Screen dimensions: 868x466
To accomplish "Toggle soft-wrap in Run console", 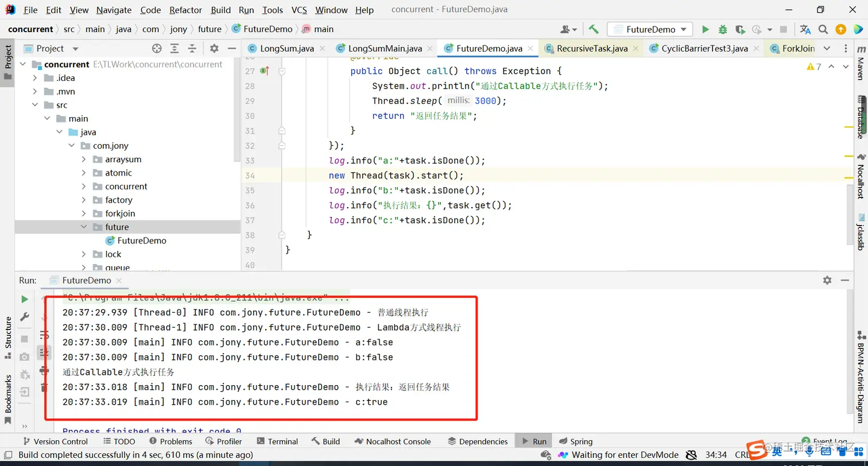I will (x=44, y=335).
